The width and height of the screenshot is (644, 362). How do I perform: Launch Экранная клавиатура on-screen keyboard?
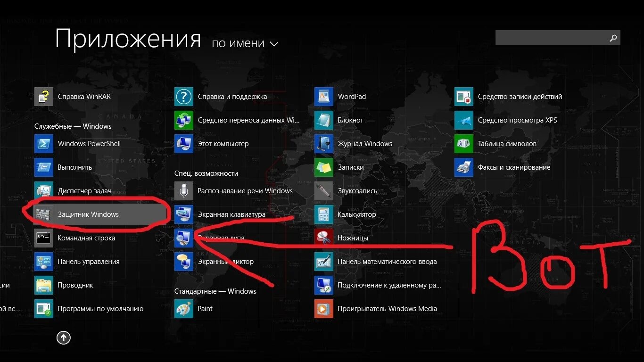(x=220, y=214)
